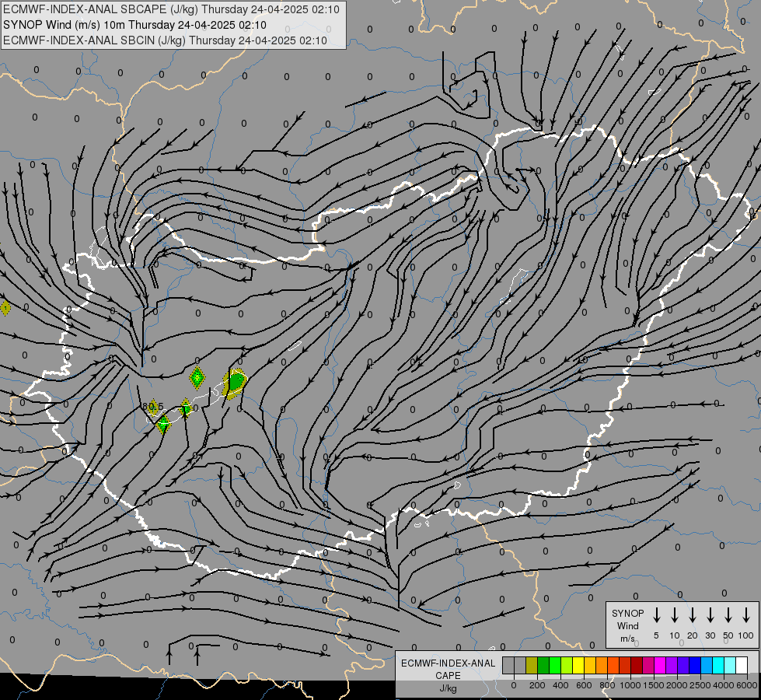Click the 'SYNOP' label in wind legend
Image resolution: width=761 pixels, height=700 pixels.
click(x=627, y=613)
